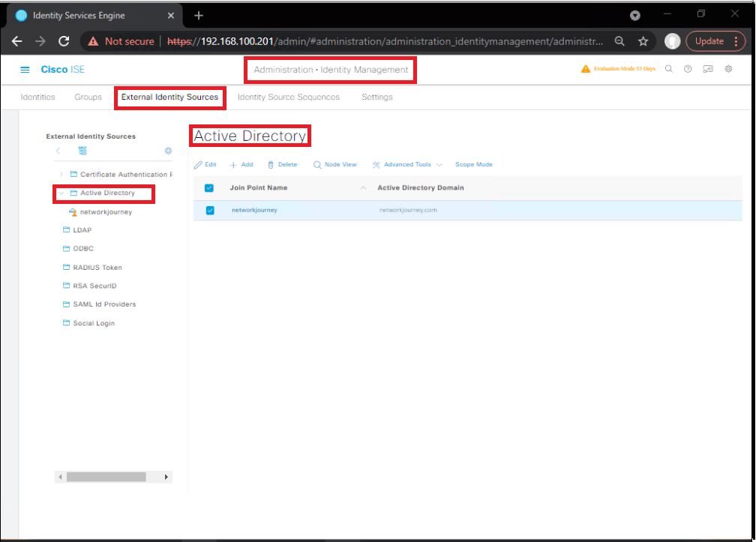Click the Add plus toolbar button
This screenshot has height=542, width=756.
(241, 165)
